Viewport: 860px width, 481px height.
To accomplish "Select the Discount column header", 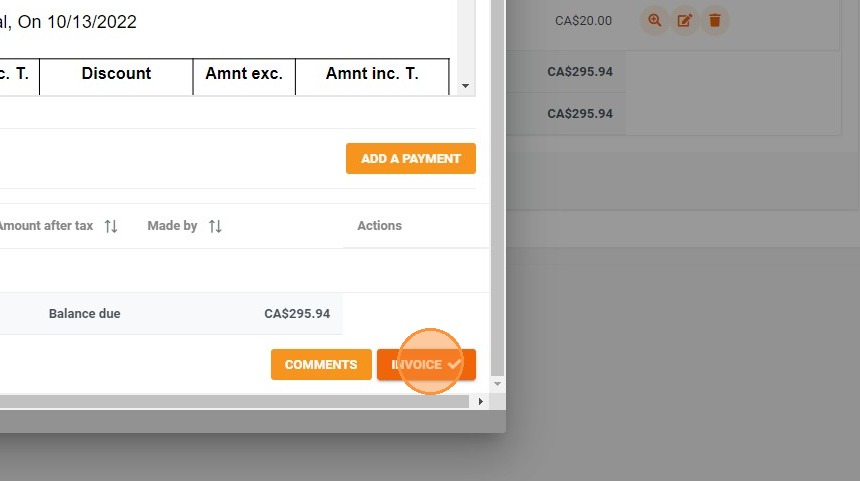I will coord(116,73).
